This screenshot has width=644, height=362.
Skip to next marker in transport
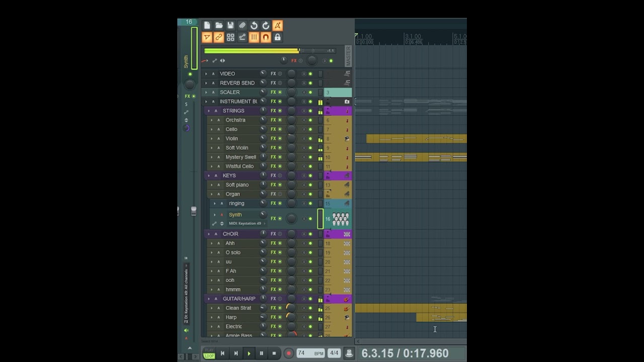(235, 353)
